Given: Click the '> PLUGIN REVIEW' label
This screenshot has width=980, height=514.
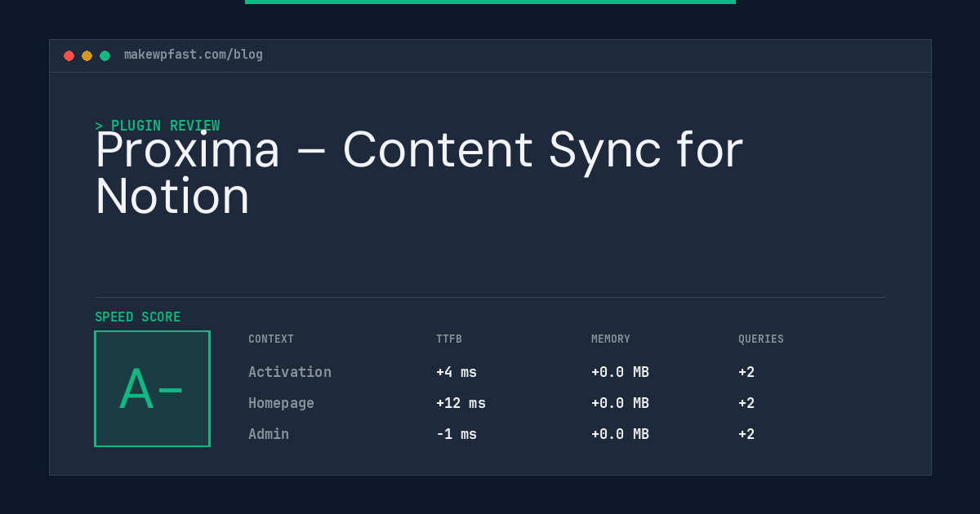Looking at the screenshot, I should (x=158, y=126).
